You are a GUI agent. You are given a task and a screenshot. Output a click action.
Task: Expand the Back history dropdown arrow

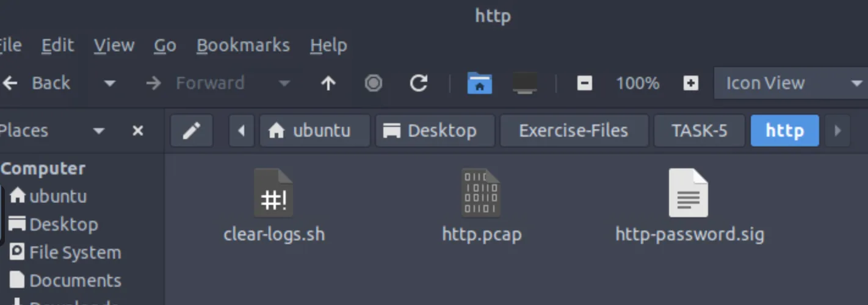tap(110, 84)
